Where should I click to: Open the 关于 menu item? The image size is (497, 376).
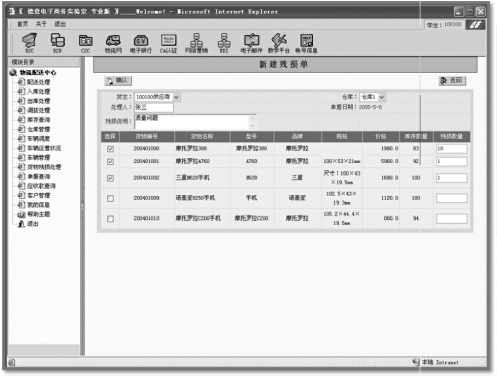coord(41,24)
